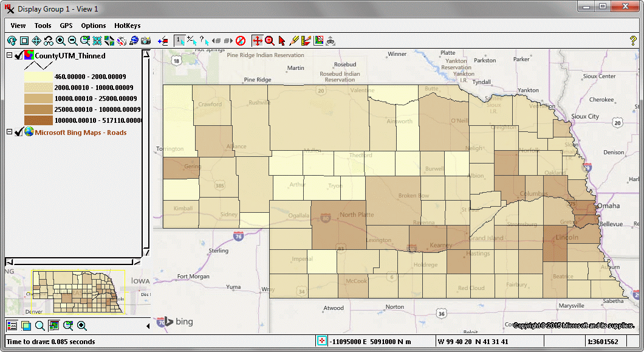Screen dimensions: 644x352
Task: Click the Bing Maps globe layer icon
Action: click(29, 131)
